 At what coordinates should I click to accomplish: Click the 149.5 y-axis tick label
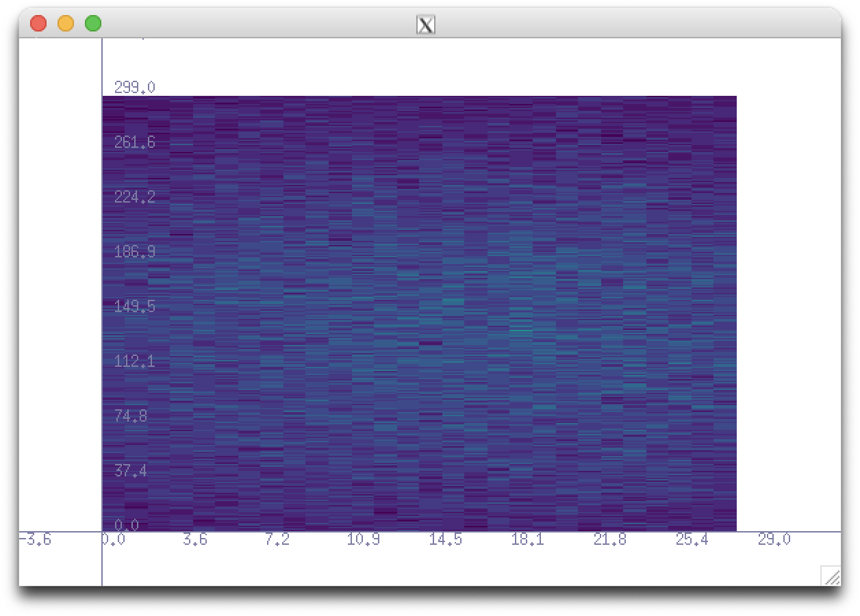point(134,307)
